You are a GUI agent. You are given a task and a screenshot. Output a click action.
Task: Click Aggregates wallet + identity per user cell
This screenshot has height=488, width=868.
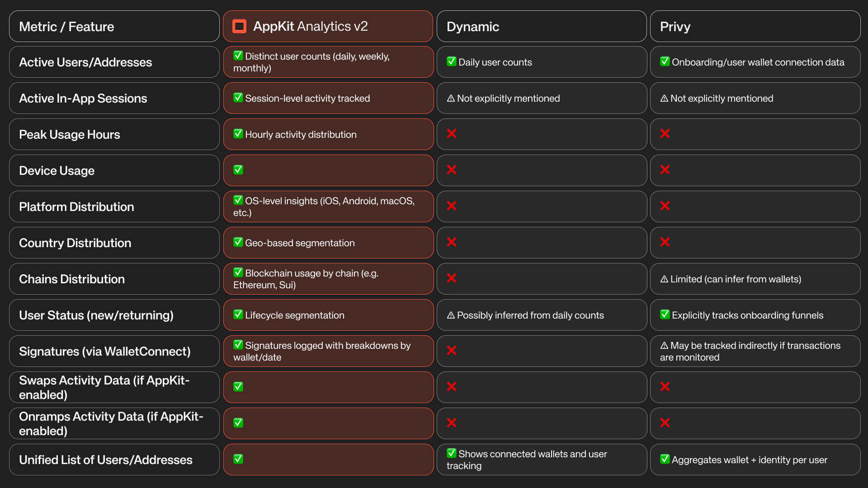(755, 460)
